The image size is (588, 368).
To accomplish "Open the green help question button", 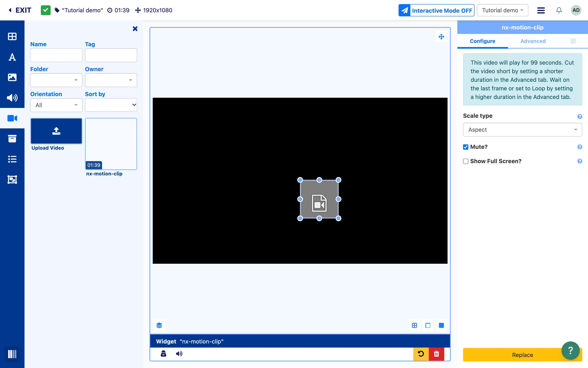I will coord(570,351).
